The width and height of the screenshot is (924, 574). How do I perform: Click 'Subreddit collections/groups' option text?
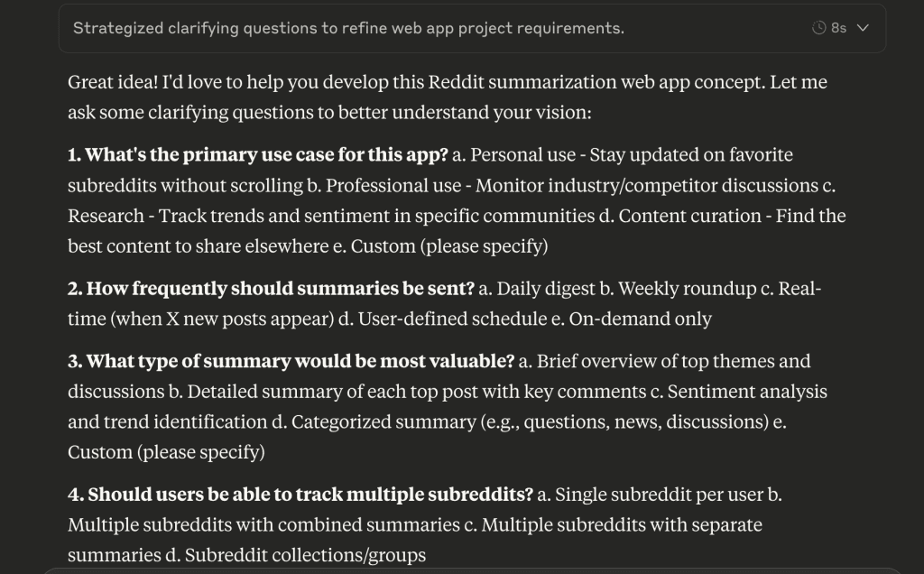[x=305, y=555]
